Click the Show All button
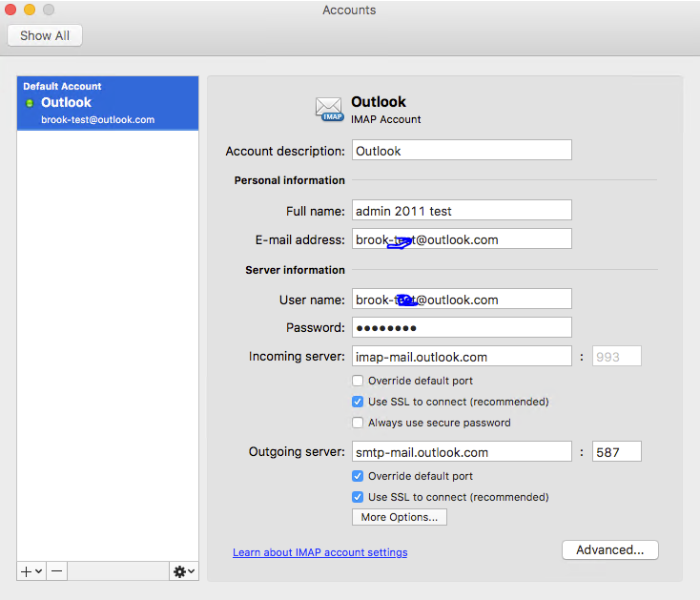This screenshot has width=700, height=600. pyautogui.click(x=45, y=35)
